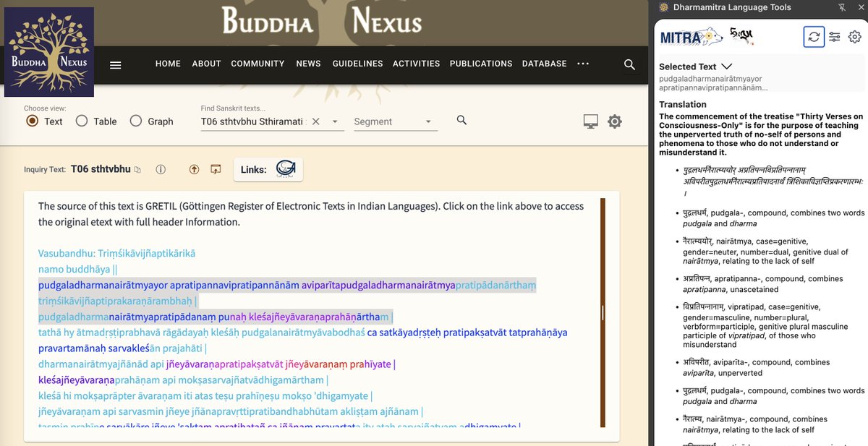868x446 pixels.
Task: Switch to Graph view
Action: tap(136, 121)
